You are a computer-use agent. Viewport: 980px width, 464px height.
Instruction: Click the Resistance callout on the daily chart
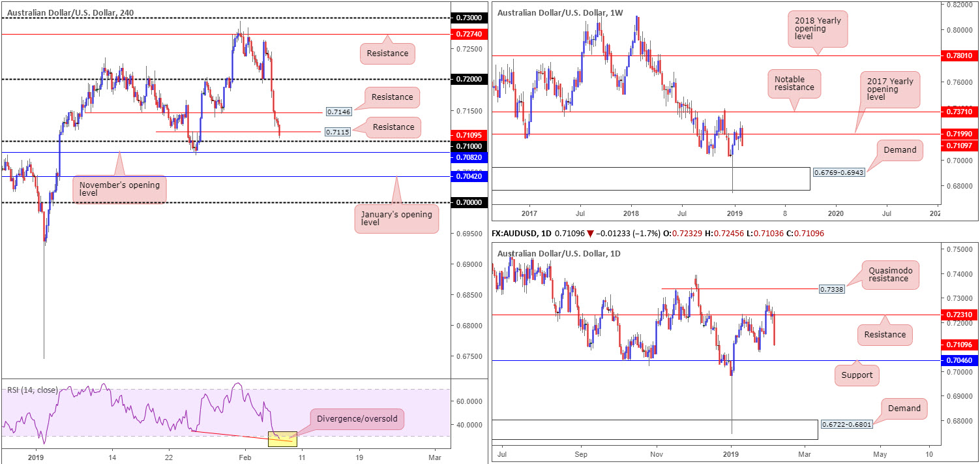tap(885, 334)
